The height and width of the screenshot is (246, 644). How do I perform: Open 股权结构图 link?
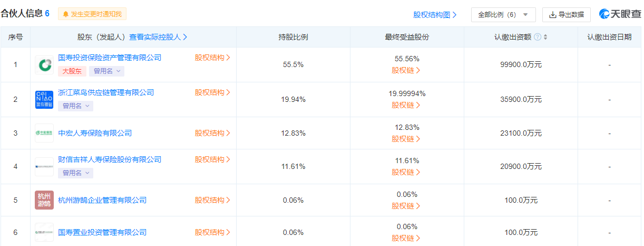(x=435, y=15)
